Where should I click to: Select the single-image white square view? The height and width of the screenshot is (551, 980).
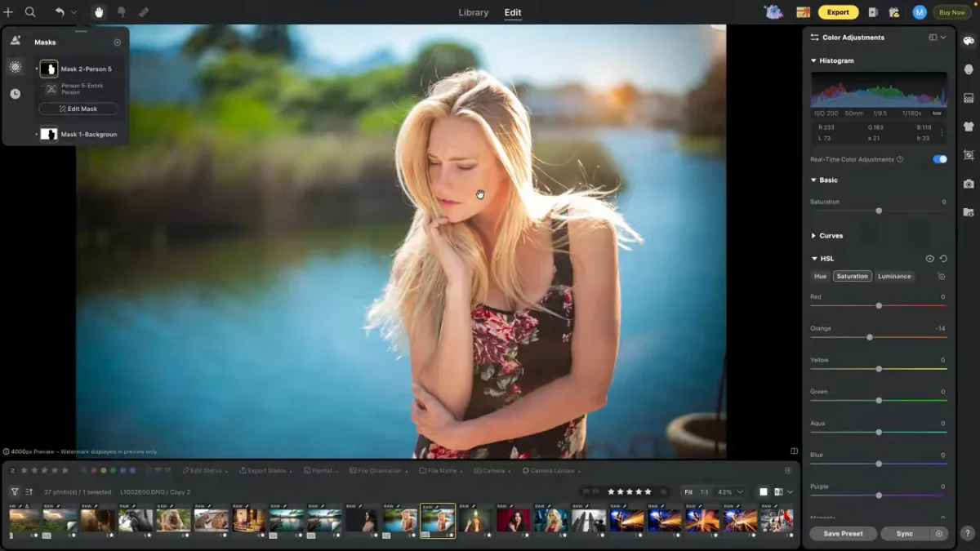click(x=764, y=492)
